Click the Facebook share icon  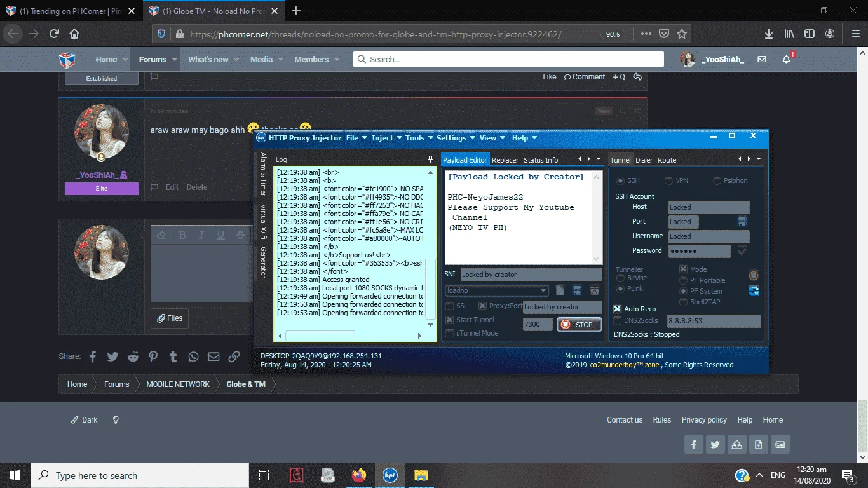(93, 356)
